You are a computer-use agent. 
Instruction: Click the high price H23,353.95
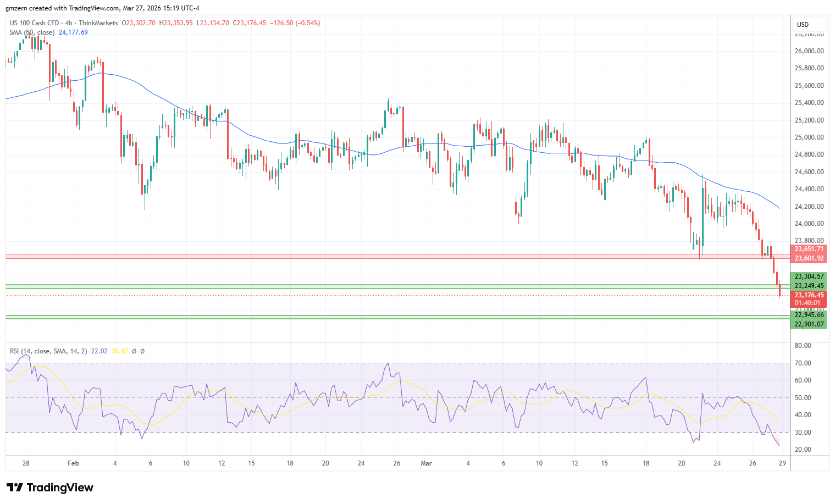pyautogui.click(x=175, y=23)
